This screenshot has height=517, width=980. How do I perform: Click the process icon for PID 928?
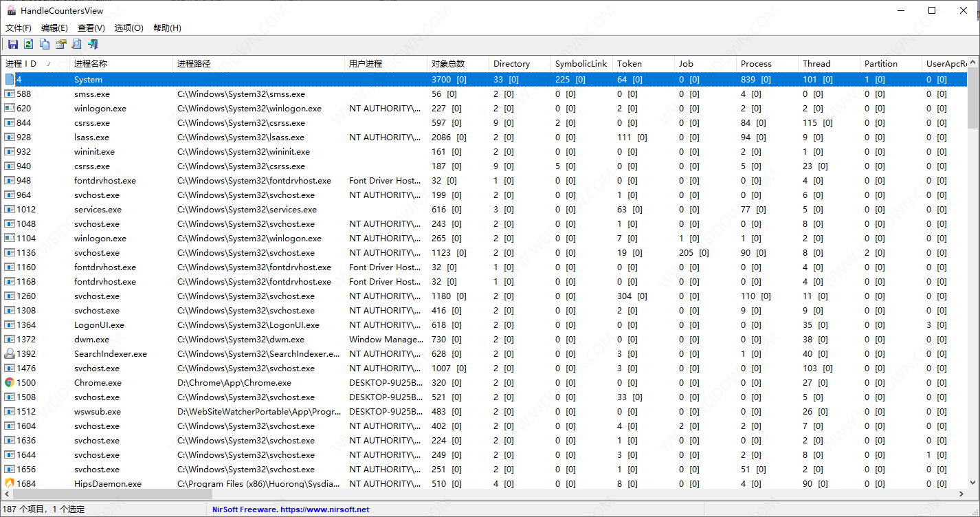(x=10, y=137)
